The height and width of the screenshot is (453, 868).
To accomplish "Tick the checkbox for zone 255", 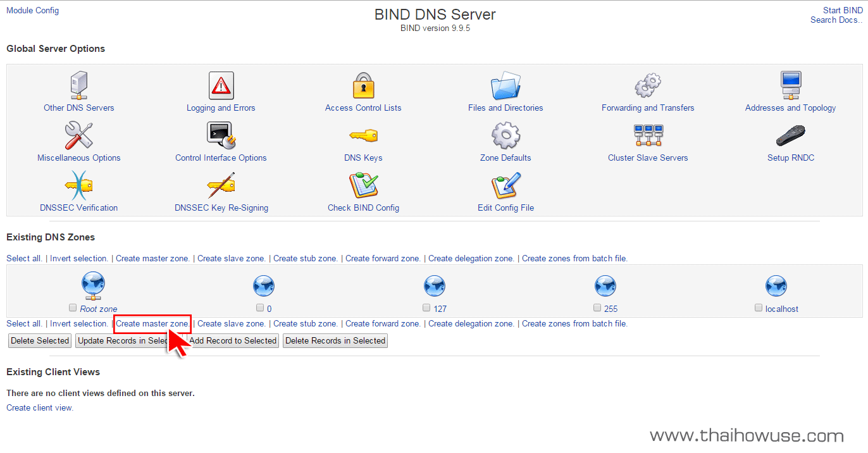I will point(598,308).
